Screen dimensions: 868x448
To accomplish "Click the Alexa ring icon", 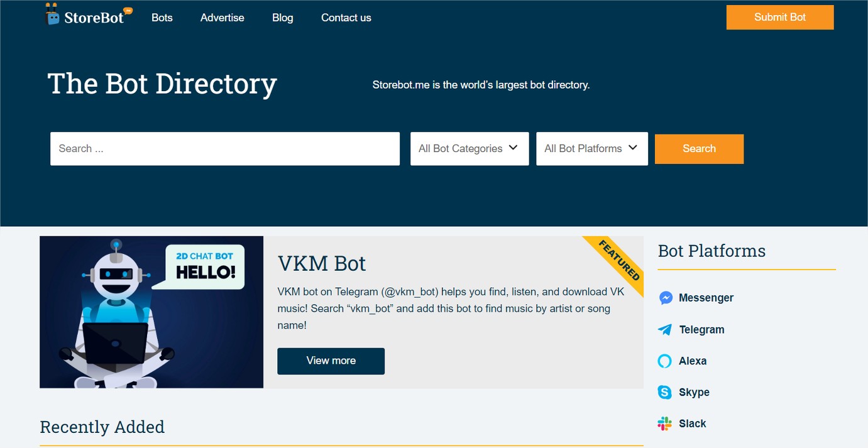I will pyautogui.click(x=665, y=361).
